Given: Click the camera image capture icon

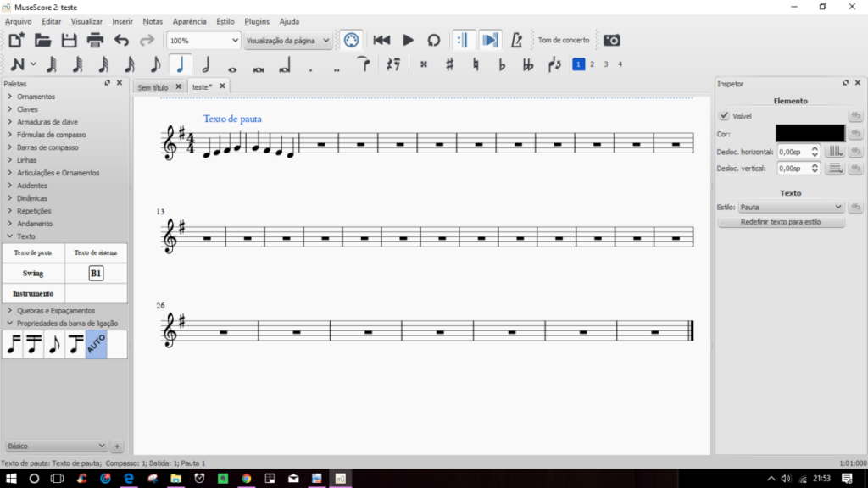Looking at the screenshot, I should click(611, 40).
